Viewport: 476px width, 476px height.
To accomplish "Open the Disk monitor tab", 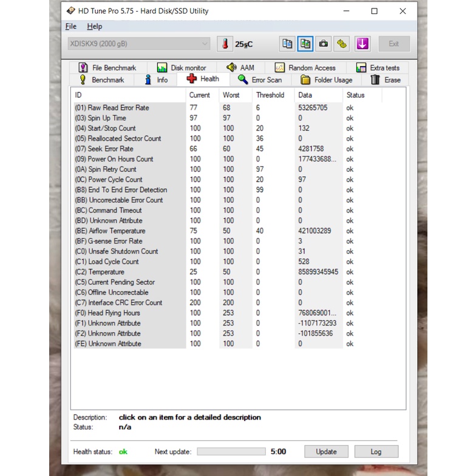I will click(182, 68).
